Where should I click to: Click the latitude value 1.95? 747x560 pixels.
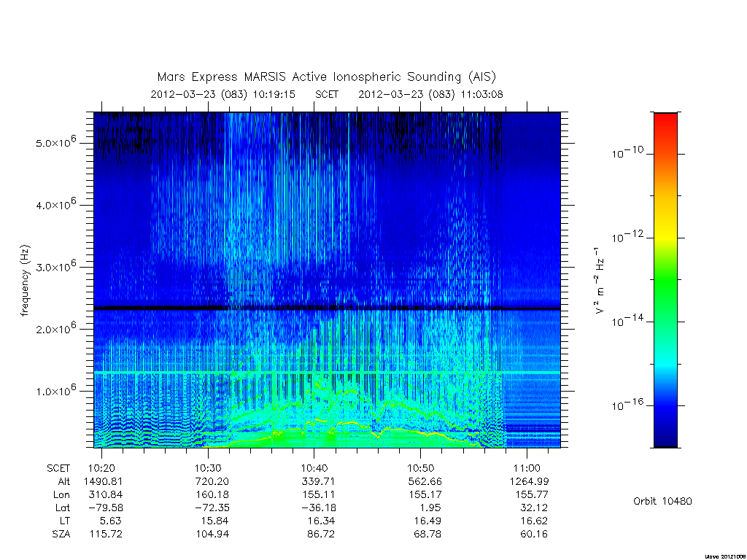(430, 507)
